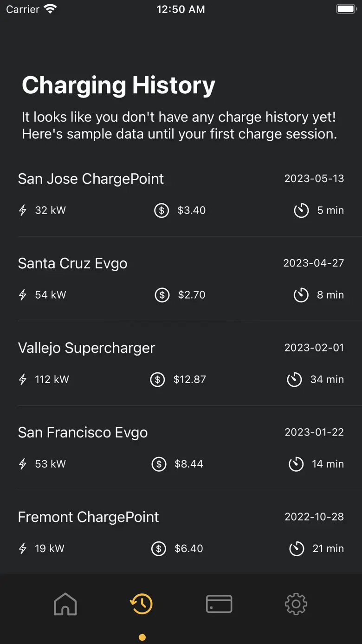The image size is (362, 644).
Task: Click the timer icon beside 34 min
Action: 294,379
